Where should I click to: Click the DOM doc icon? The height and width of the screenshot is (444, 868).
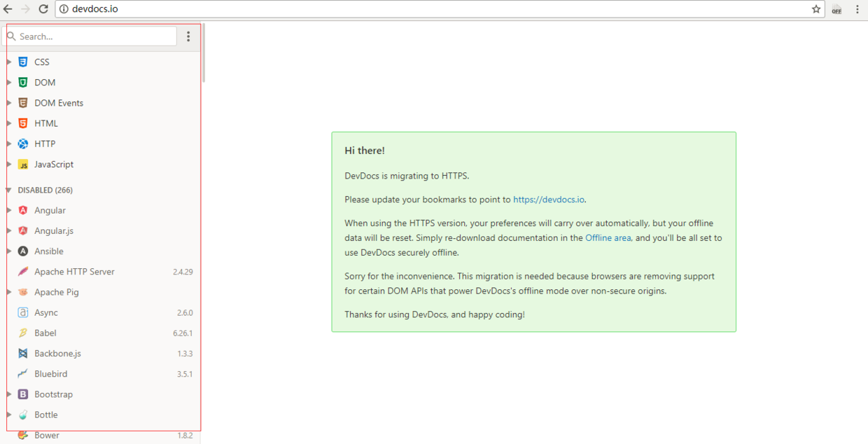[x=23, y=82]
